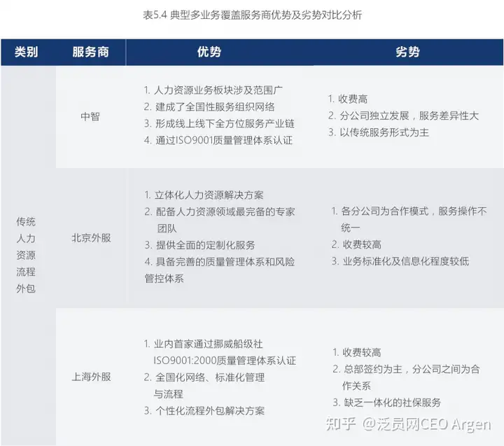
Task: Click the 服务商 column header
Action: click(90, 52)
